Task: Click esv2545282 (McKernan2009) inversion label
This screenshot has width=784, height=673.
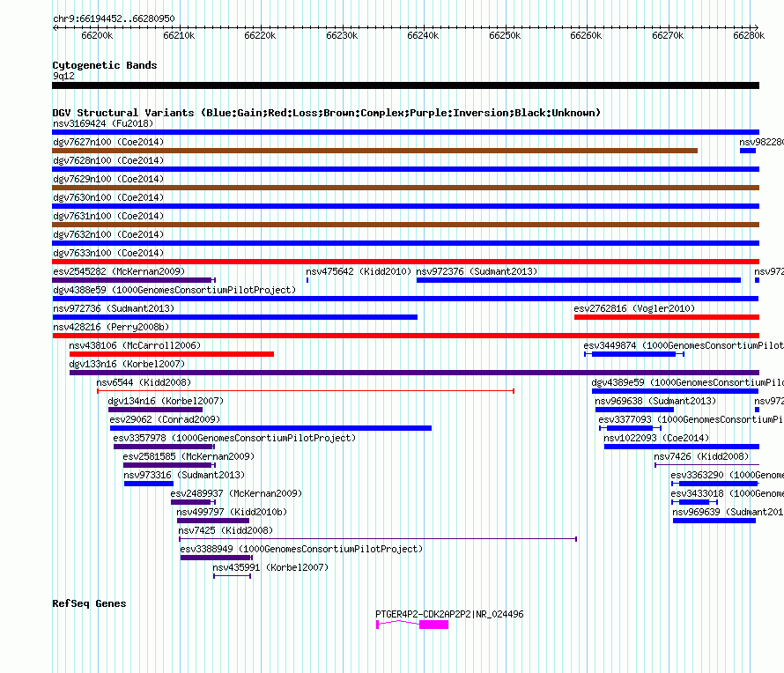Action: tap(119, 271)
